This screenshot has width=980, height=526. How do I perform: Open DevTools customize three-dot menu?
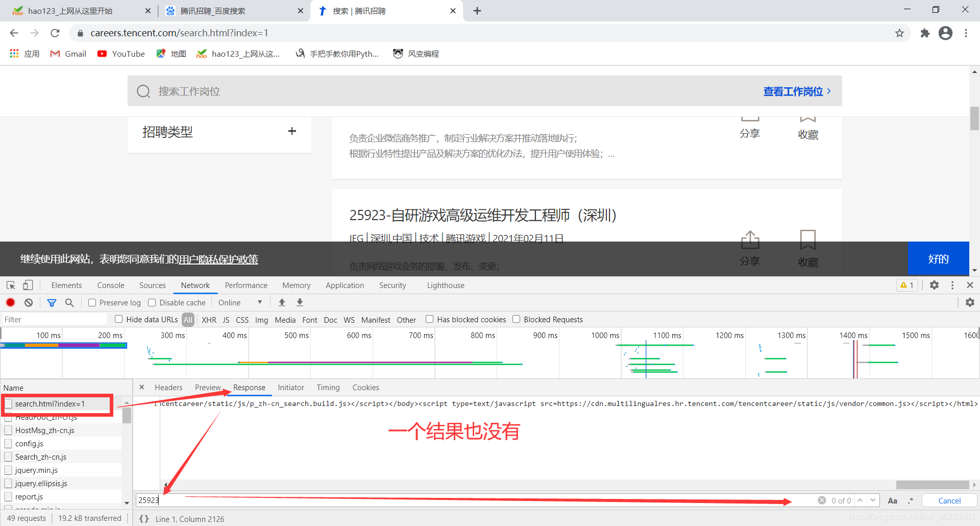click(952, 285)
